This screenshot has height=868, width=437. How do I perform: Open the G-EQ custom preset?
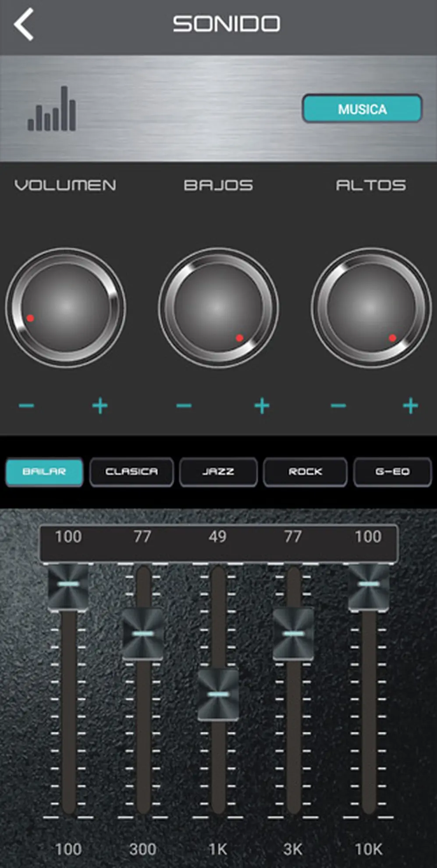[x=392, y=472]
